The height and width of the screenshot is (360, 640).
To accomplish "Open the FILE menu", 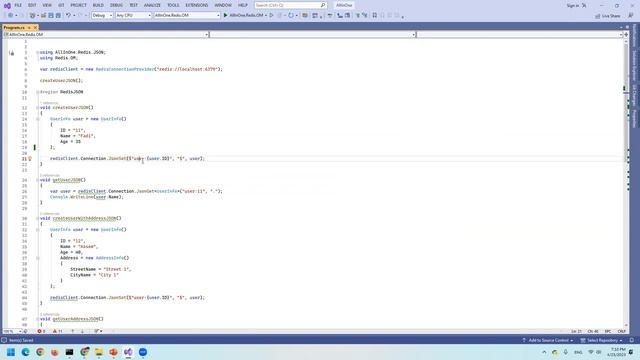I will coord(18,5).
